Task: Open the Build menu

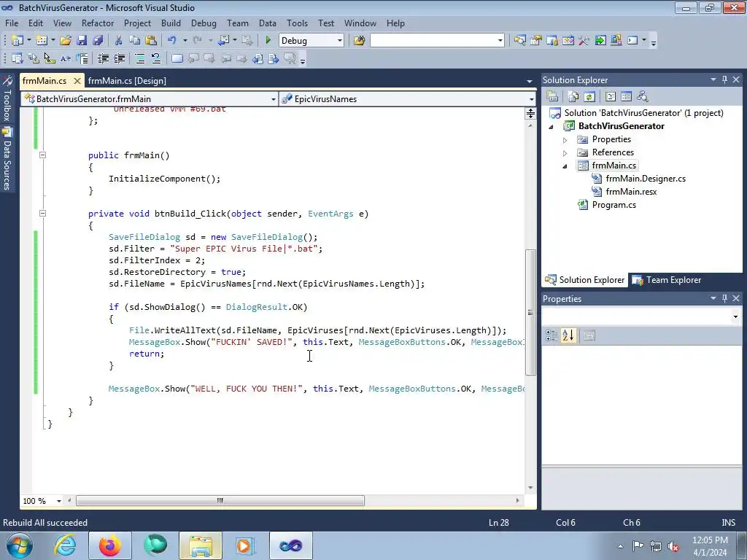Action: [171, 23]
